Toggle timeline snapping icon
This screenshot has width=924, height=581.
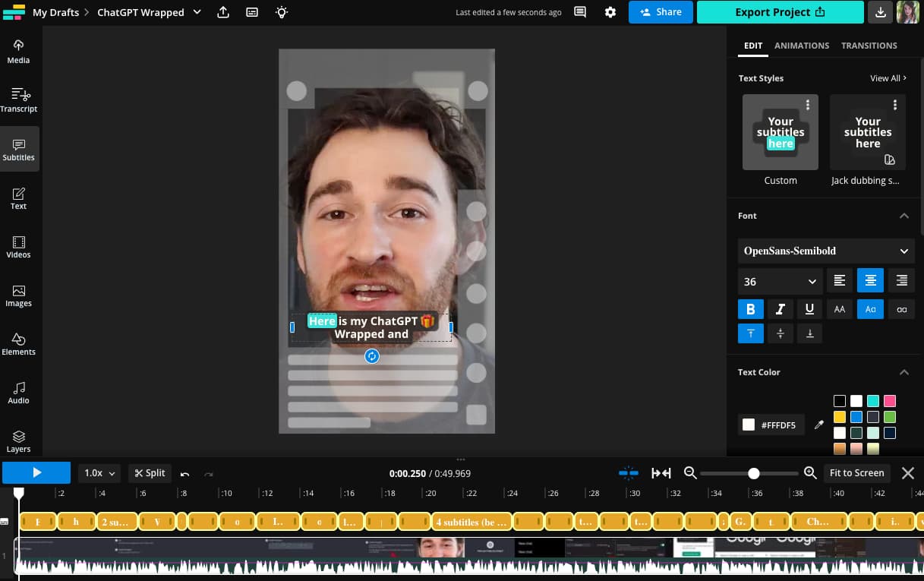click(629, 473)
